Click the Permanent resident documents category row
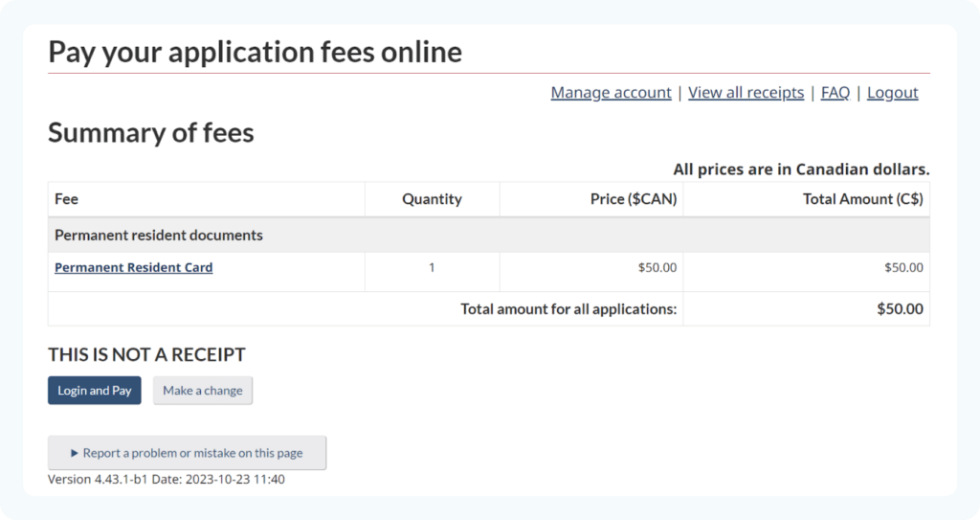The image size is (980, 520). (159, 235)
